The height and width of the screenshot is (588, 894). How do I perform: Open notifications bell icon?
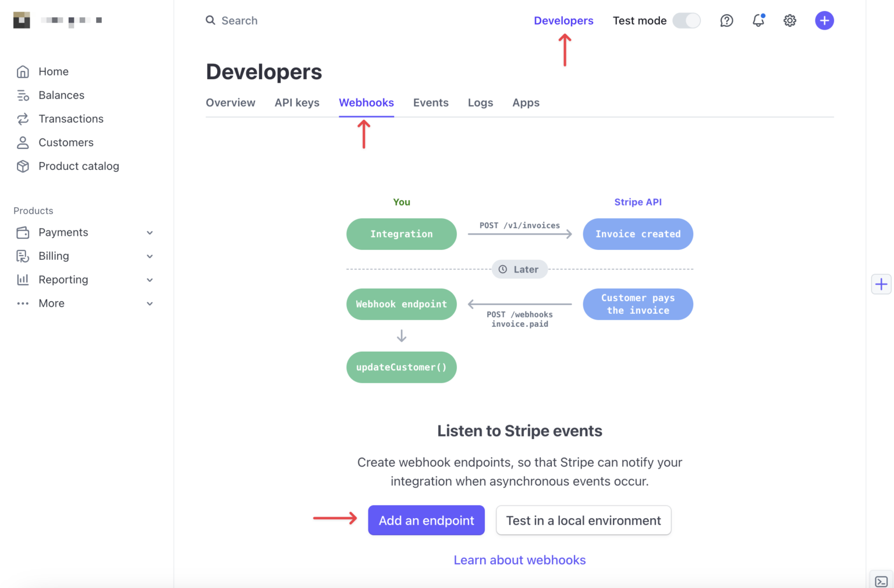(x=758, y=21)
